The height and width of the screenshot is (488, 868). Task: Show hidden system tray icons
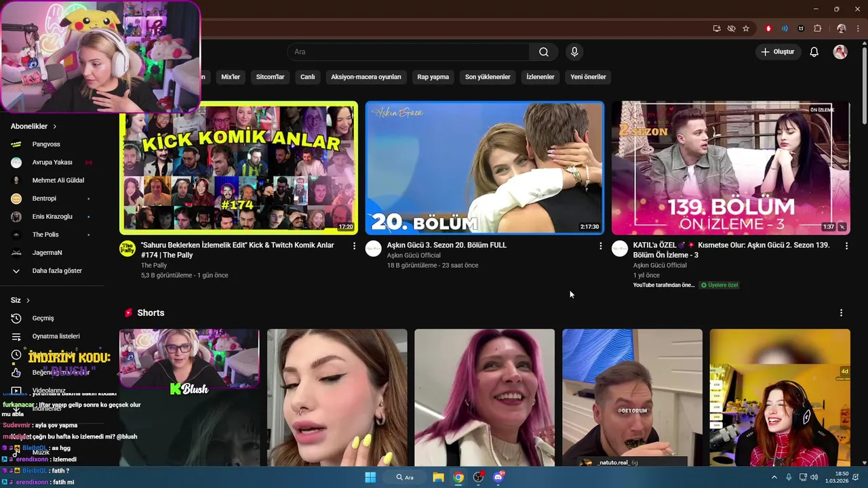(x=774, y=477)
